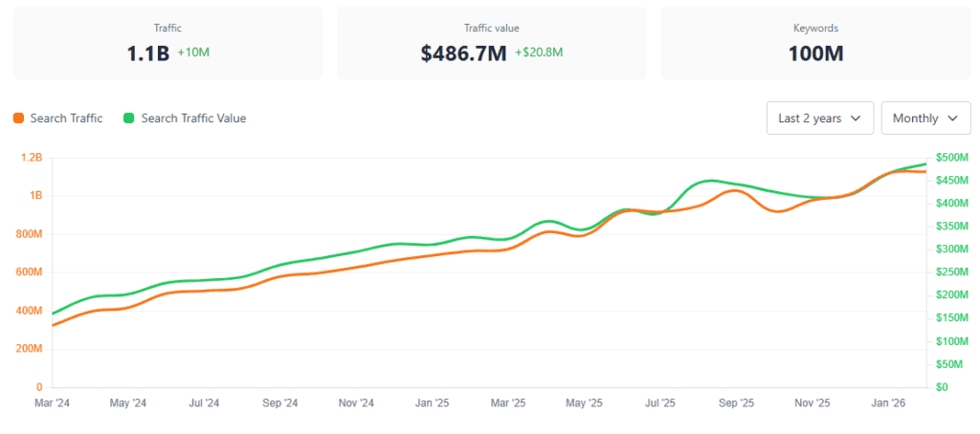The width and height of the screenshot is (980, 434).
Task: Click the Nov '24 axis label
Action: pos(356,403)
